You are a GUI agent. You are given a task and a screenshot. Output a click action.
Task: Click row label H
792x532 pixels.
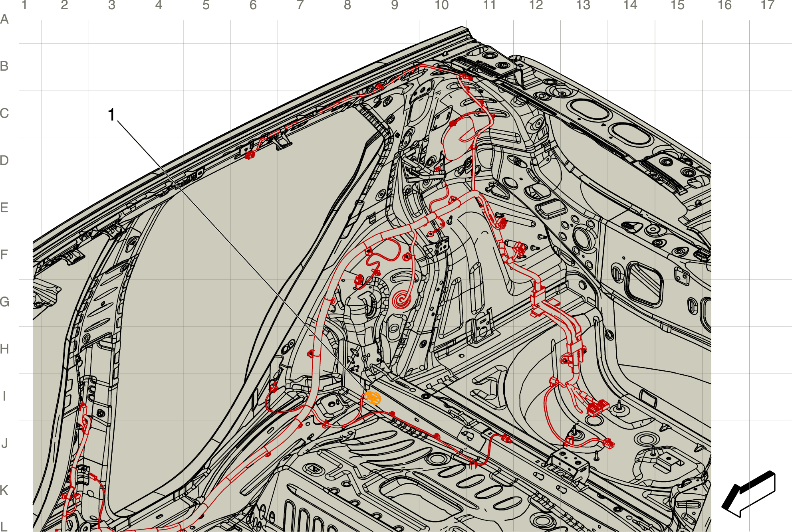tap(4, 349)
